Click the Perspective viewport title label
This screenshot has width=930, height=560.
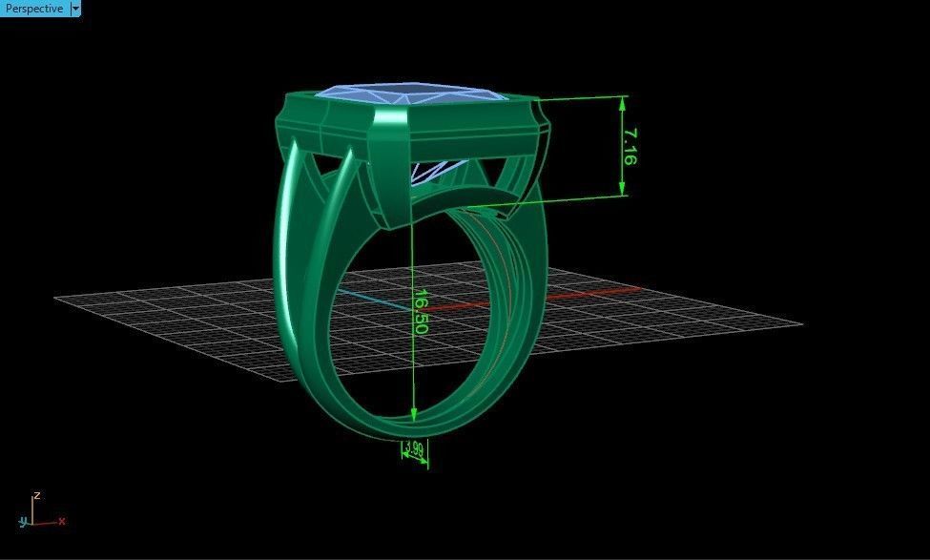33,9
